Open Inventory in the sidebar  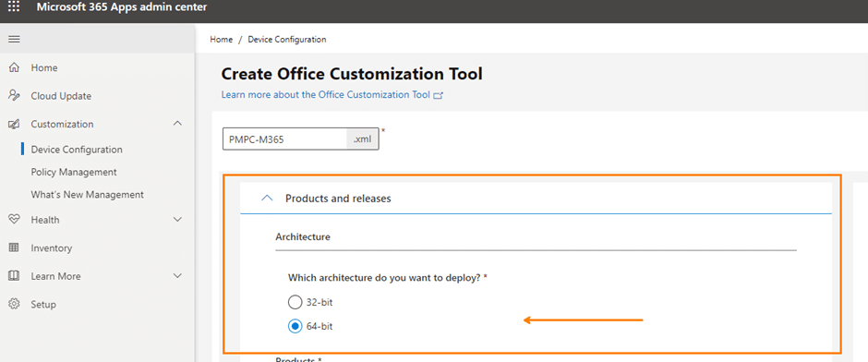52,248
